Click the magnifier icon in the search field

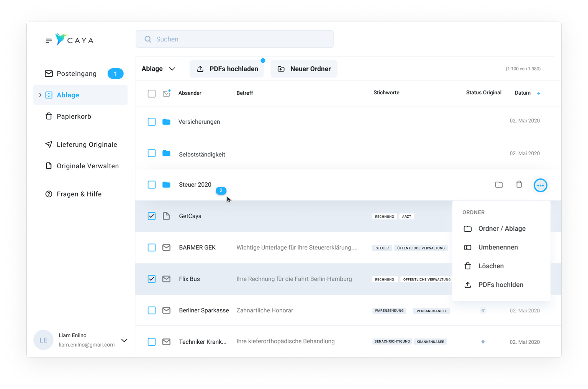[148, 39]
